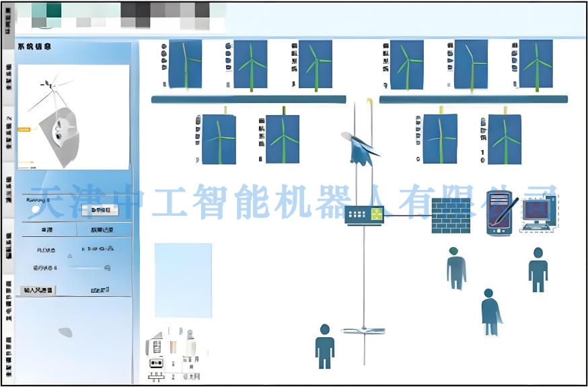The width and height of the screenshot is (588, 387).
Task: Select the person icon left of the pole base
Action: coord(325,347)
